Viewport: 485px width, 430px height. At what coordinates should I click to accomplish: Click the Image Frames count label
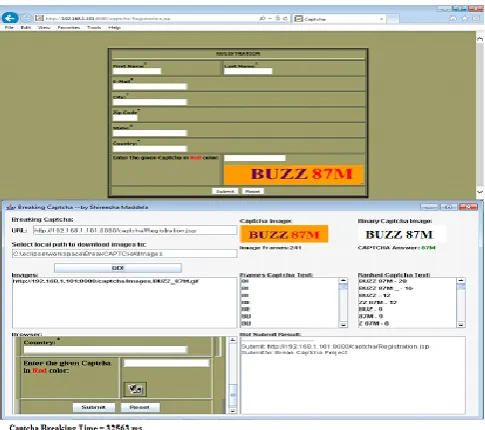[x=270, y=248]
